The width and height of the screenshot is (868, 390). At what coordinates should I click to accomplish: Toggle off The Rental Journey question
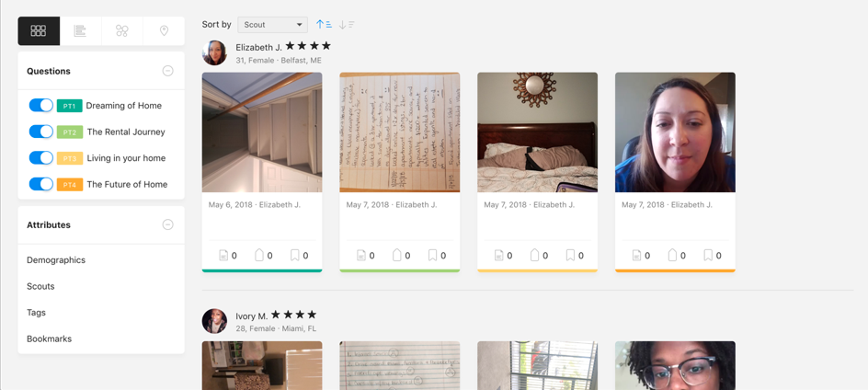[x=41, y=132]
